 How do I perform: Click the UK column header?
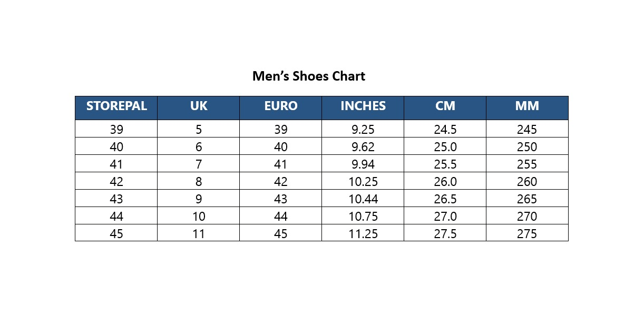coord(199,107)
